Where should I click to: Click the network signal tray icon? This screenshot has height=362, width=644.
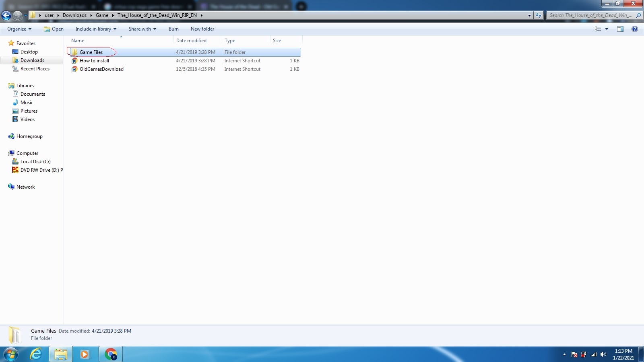coord(594,354)
